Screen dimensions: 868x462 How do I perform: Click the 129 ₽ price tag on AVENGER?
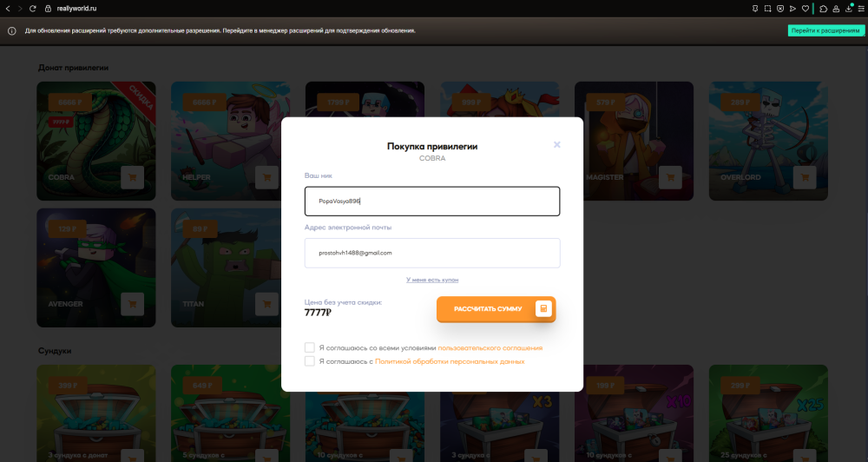(68, 228)
